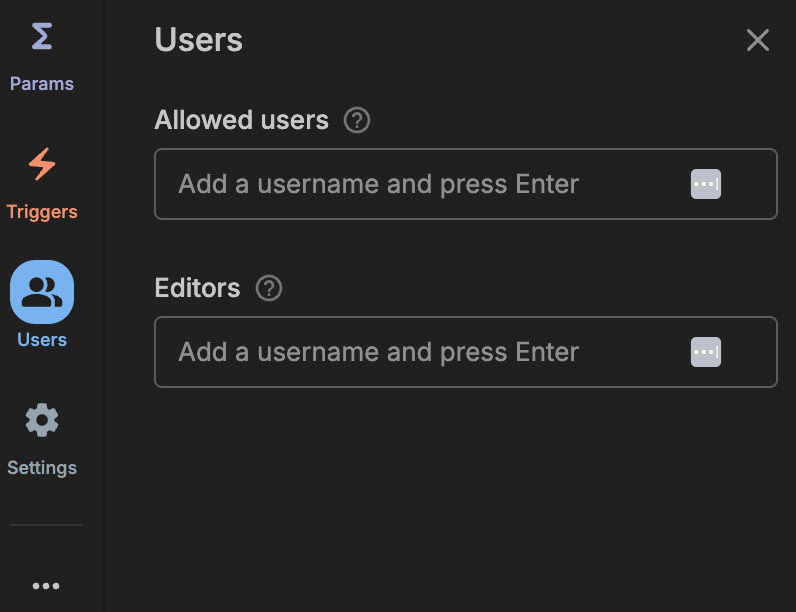Click the Users panel heading

[x=198, y=40]
